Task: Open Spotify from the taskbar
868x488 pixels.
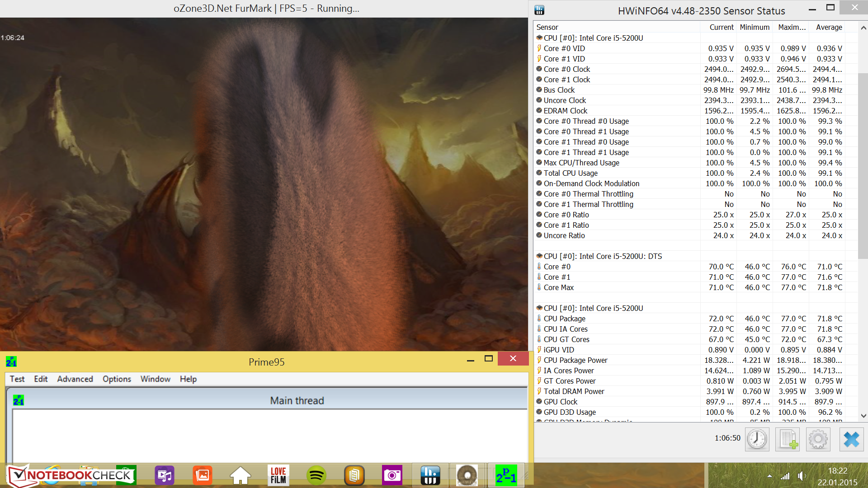Action: tap(316, 475)
